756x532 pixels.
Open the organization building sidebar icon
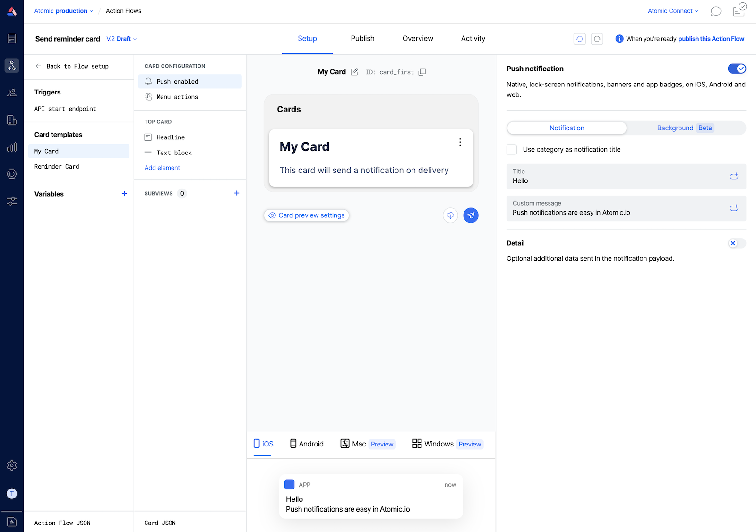coord(12,120)
